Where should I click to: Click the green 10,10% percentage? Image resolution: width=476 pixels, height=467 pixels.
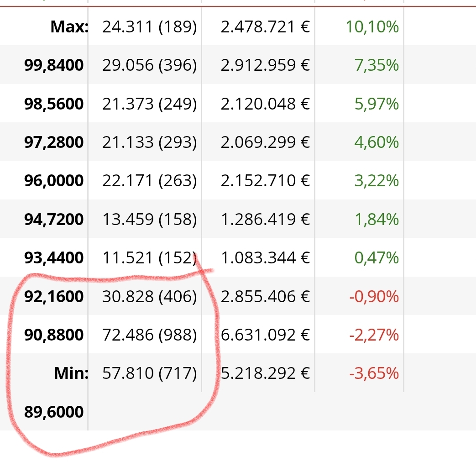(372, 27)
